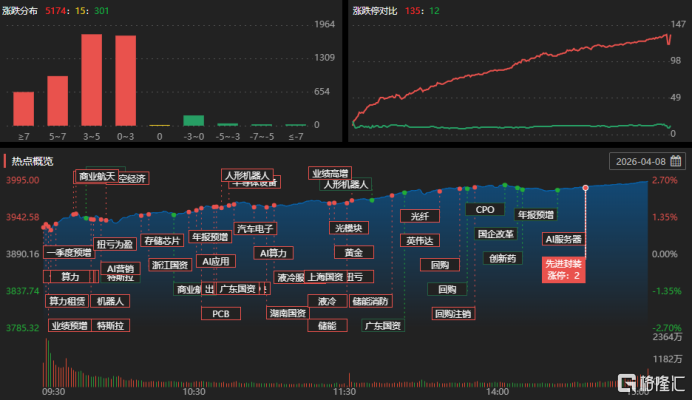Open the calendar icon in date picker
Image resolution: width=692 pixels, height=400 pixels.
676,161
